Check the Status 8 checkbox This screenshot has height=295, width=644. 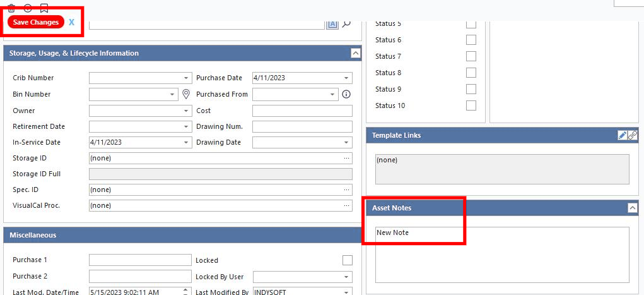pyautogui.click(x=471, y=73)
